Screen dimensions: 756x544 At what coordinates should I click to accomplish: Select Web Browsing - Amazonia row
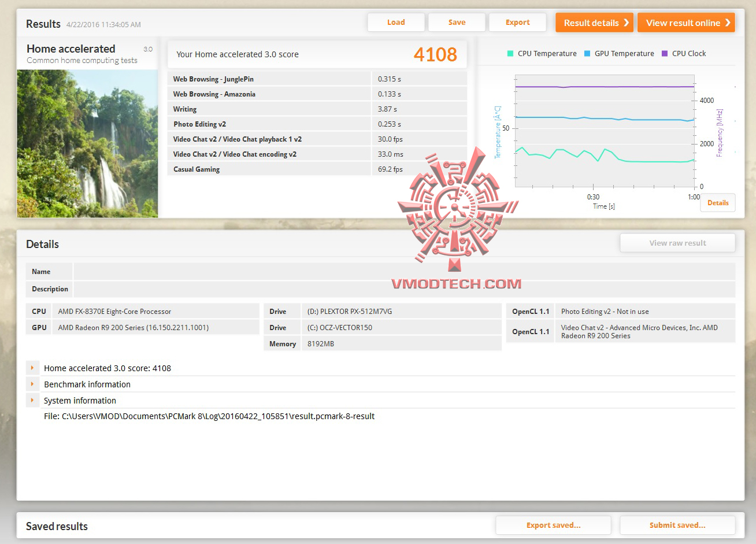317,94
